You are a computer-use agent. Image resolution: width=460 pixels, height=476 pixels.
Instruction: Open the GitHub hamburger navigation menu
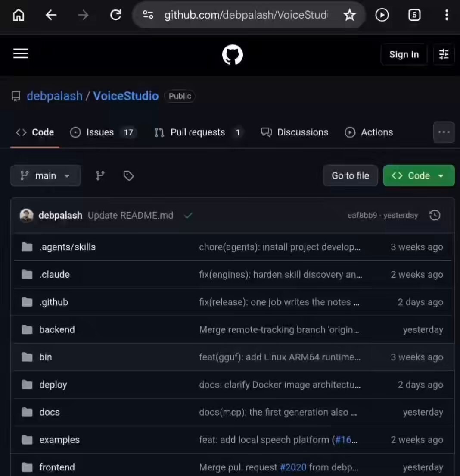[21, 54]
